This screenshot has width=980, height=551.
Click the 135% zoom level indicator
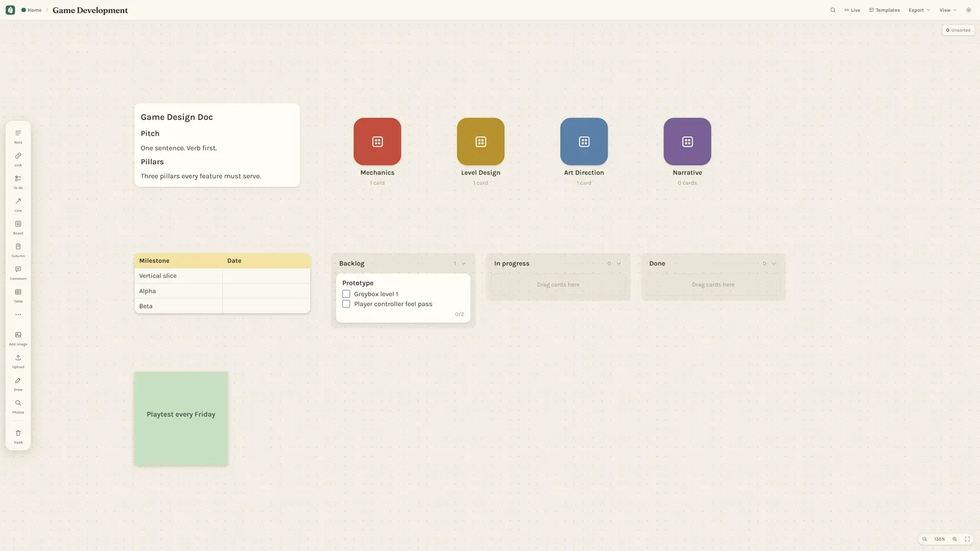940,539
